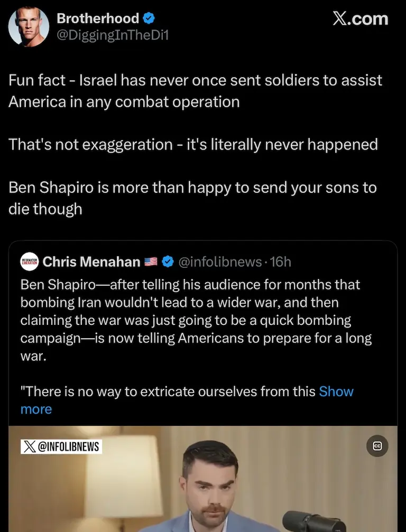Screen dimensions: 406x532
Task: Open the 16h timestamp of quoted post
Action: (x=280, y=262)
